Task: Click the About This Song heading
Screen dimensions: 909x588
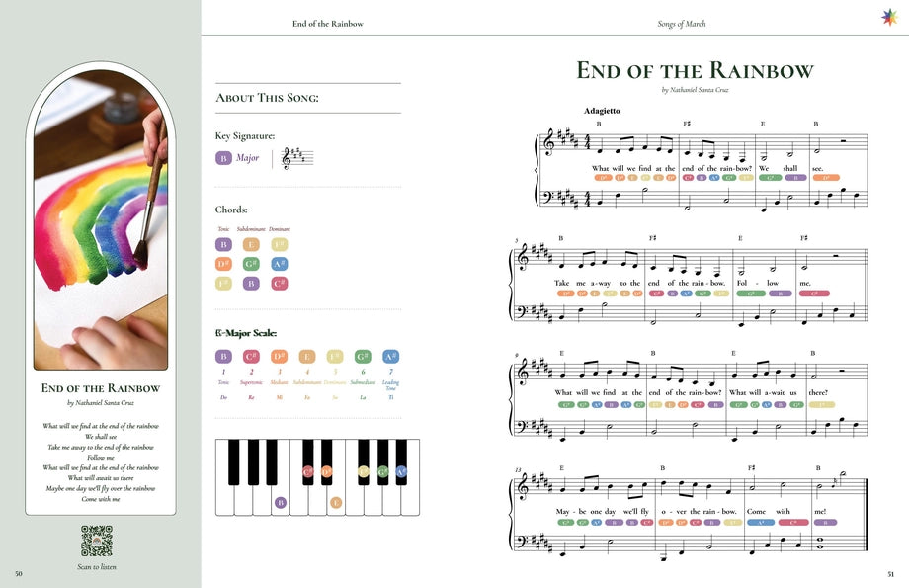Action: pos(267,98)
